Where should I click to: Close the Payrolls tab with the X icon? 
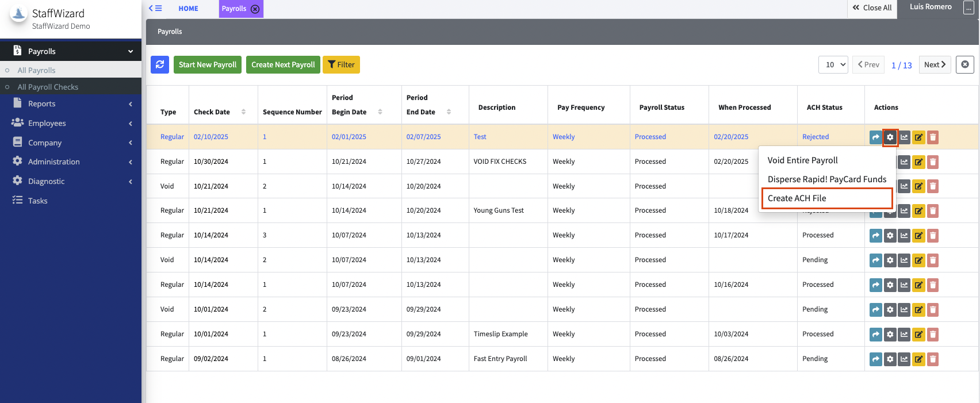[255, 9]
